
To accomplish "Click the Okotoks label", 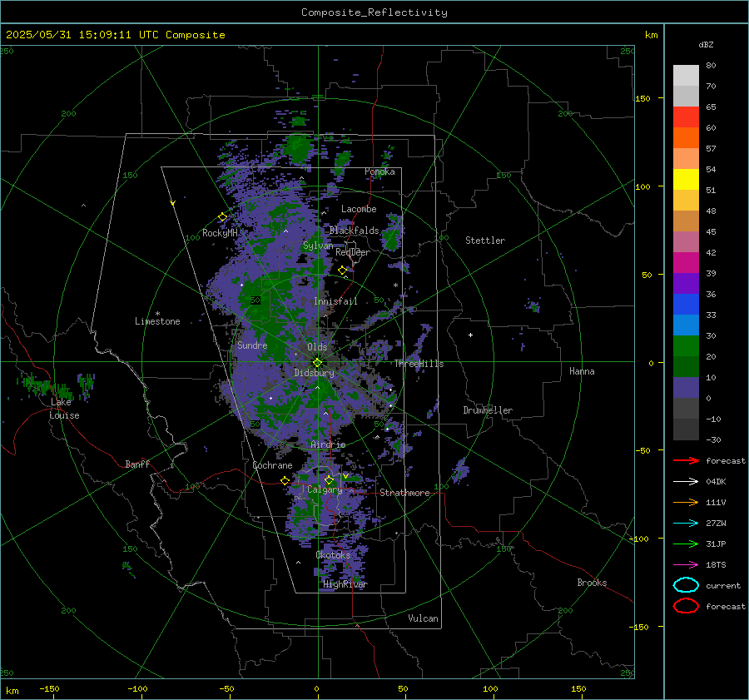I will 333,555.
